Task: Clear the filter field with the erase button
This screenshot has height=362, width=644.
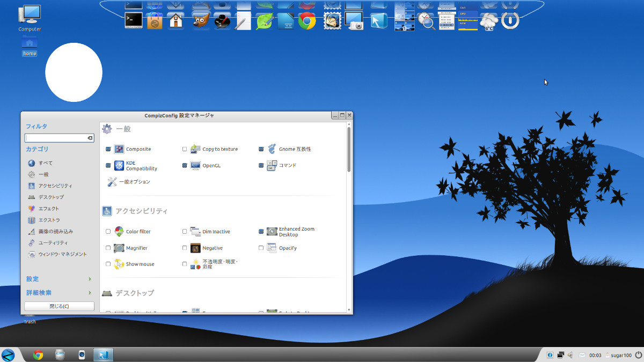Action: 90,138
